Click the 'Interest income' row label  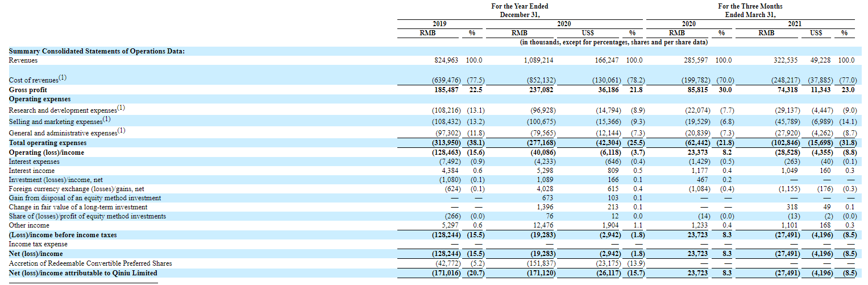pos(32,171)
